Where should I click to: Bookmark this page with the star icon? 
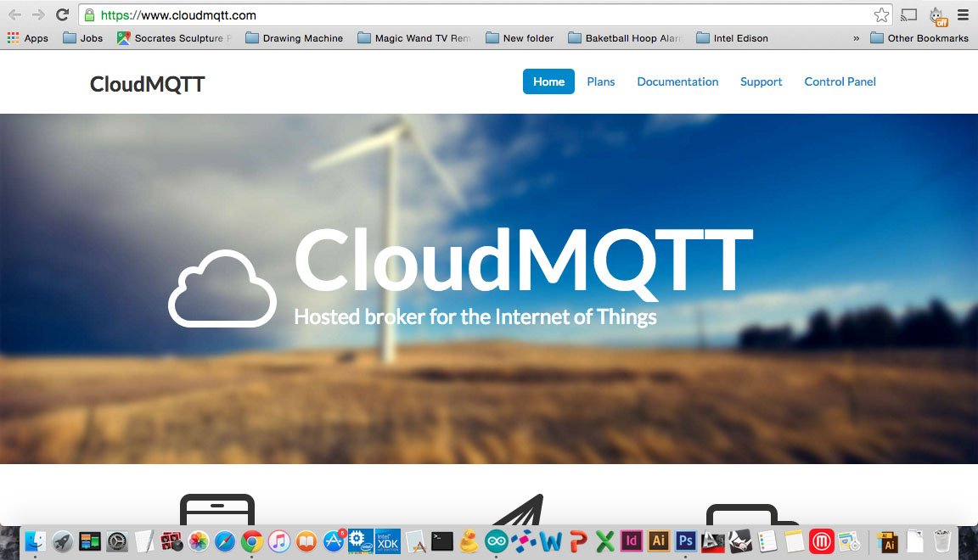click(x=881, y=15)
